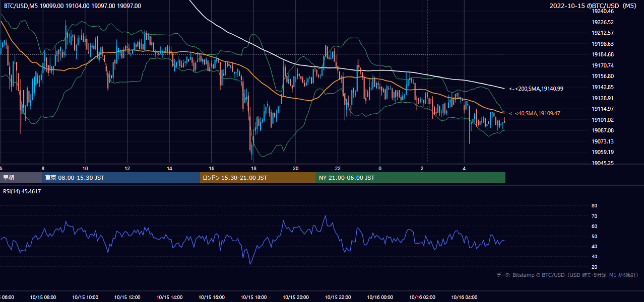644x302 pixels.
Task: Click bottom time label 10/16 02:00
Action: tap(422, 297)
